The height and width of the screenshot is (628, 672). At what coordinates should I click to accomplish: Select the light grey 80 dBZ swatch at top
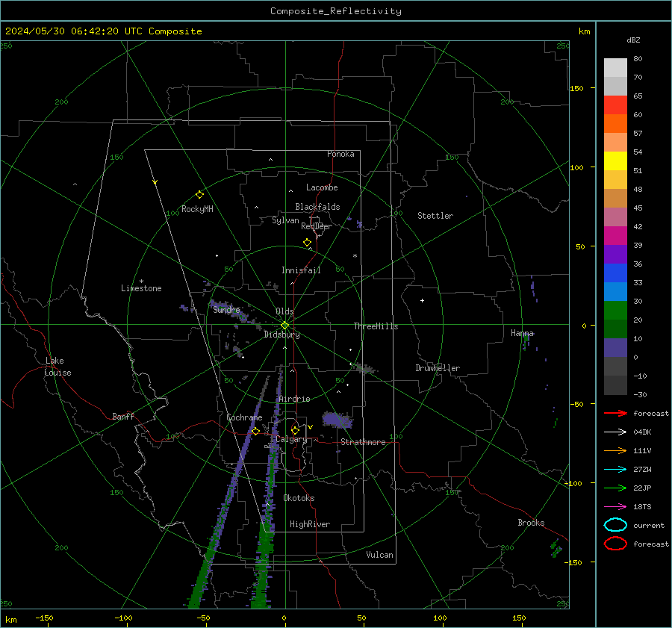click(x=615, y=67)
